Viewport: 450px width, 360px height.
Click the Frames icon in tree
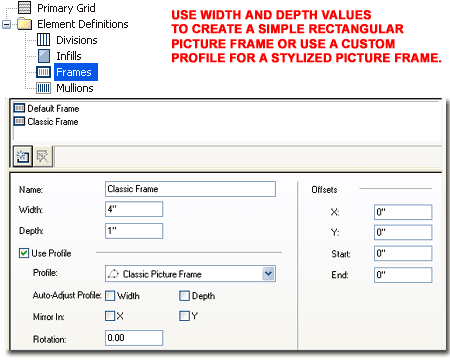[43, 72]
